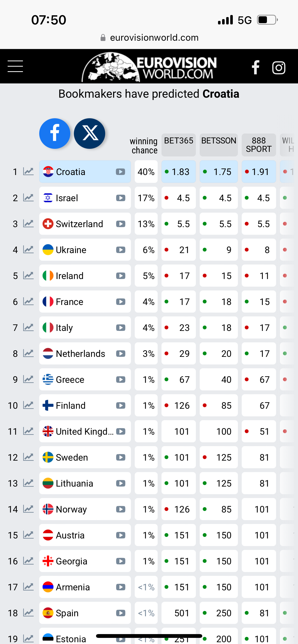Share odds via X button
This screenshot has width=298, height=644.
(89, 134)
